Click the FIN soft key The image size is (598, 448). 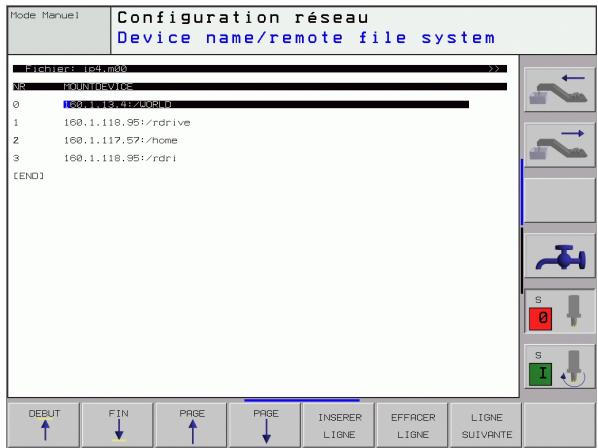(x=118, y=425)
